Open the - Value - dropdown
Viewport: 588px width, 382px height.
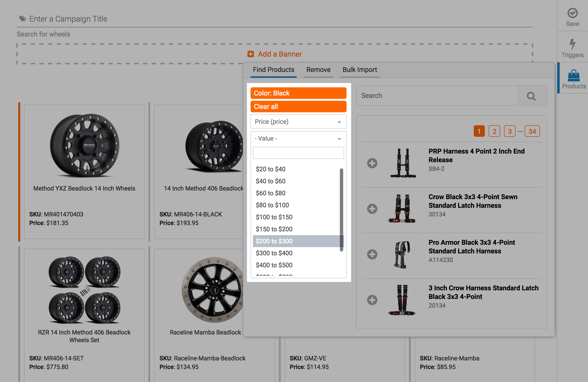298,138
